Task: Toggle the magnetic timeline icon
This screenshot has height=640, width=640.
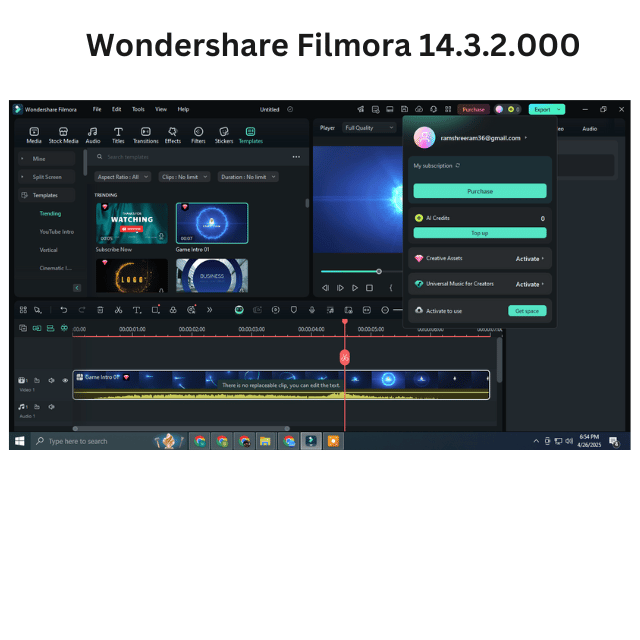Action: pos(64,328)
